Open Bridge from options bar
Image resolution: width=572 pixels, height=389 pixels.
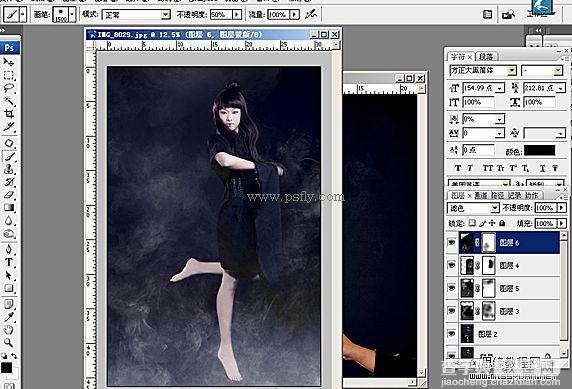pyautogui.click(x=508, y=14)
